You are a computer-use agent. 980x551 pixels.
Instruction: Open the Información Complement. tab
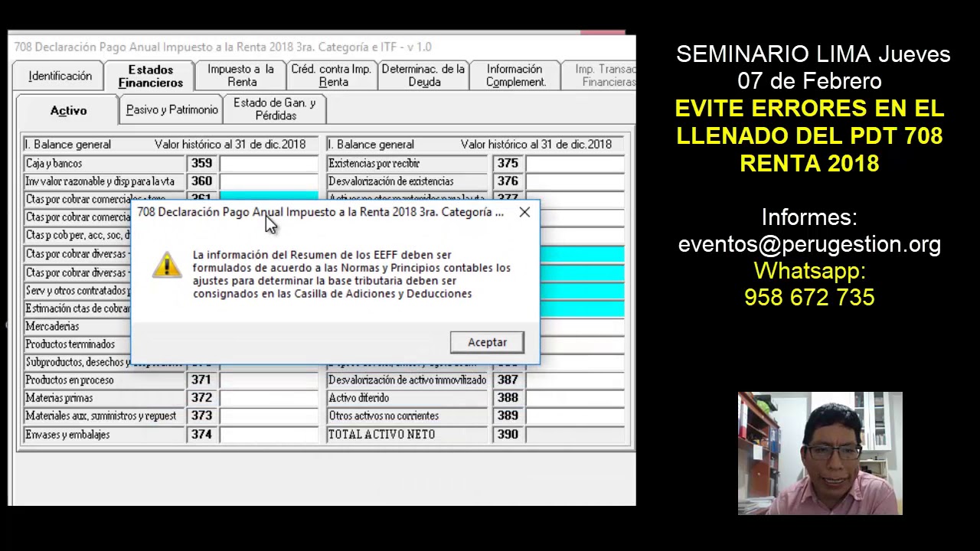coord(514,75)
